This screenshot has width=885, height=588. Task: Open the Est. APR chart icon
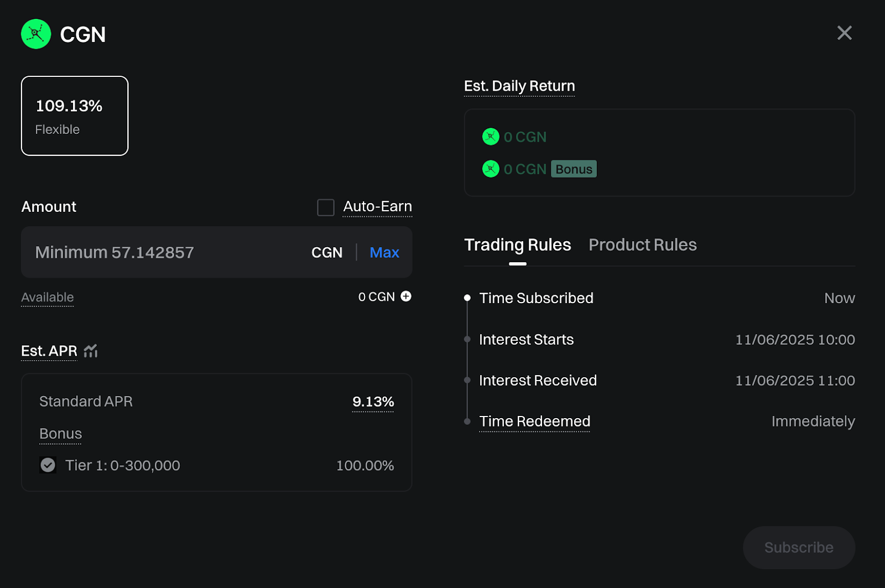point(91,351)
